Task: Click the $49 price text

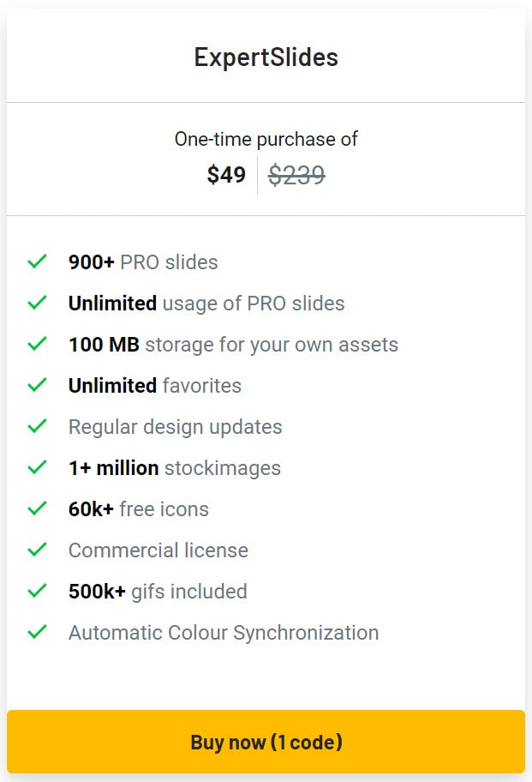Action: pos(226,175)
